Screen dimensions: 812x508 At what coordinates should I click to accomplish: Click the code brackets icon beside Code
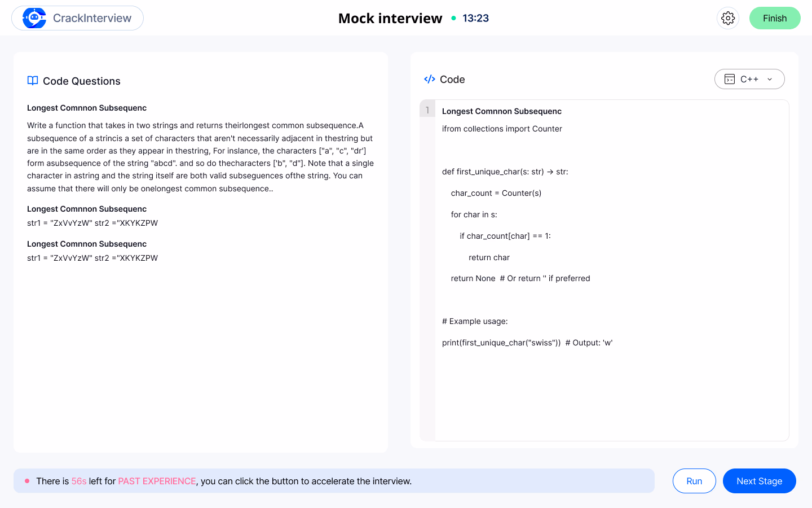[430, 79]
